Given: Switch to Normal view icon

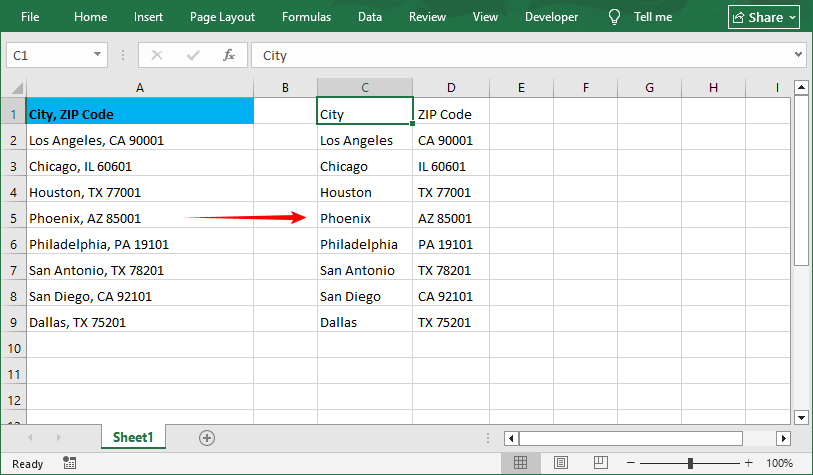Looking at the screenshot, I should pos(520,463).
